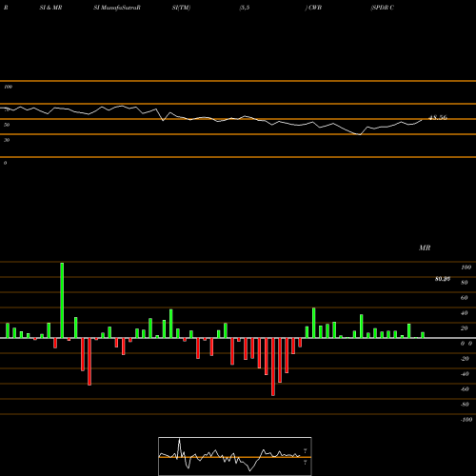Click the MR value label 80.36
Screen dimensions: 476x476
tap(443, 279)
